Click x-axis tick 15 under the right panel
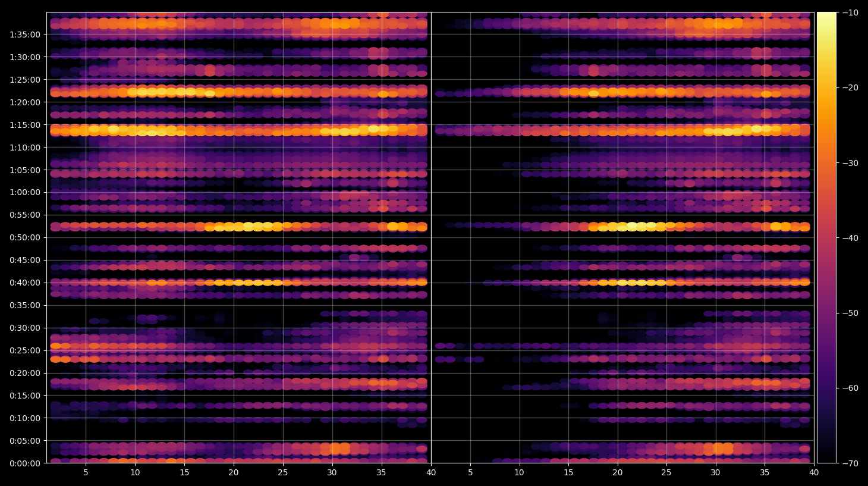Image resolution: width=868 pixels, height=486 pixels. tap(568, 473)
